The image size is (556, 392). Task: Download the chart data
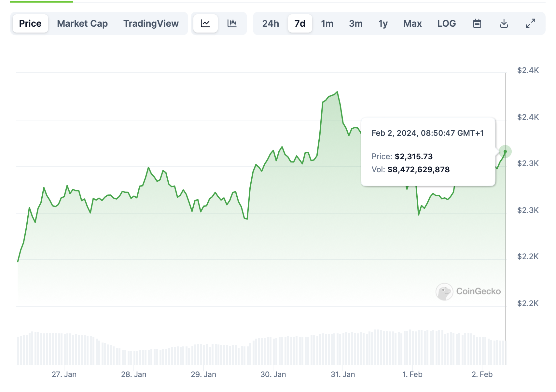504,23
